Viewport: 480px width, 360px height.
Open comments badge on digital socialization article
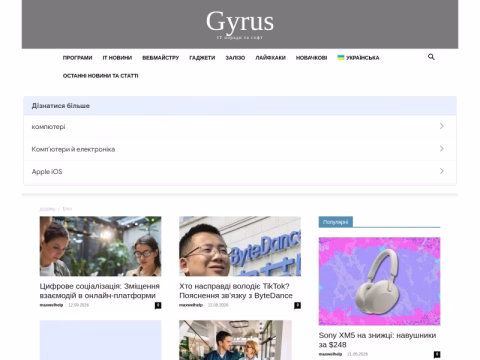point(158,305)
